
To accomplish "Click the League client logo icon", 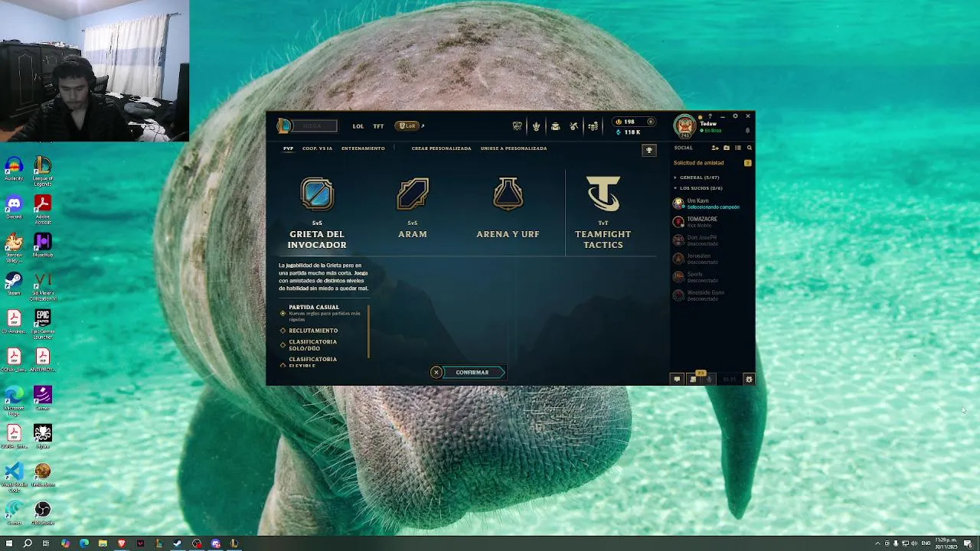I will point(284,126).
